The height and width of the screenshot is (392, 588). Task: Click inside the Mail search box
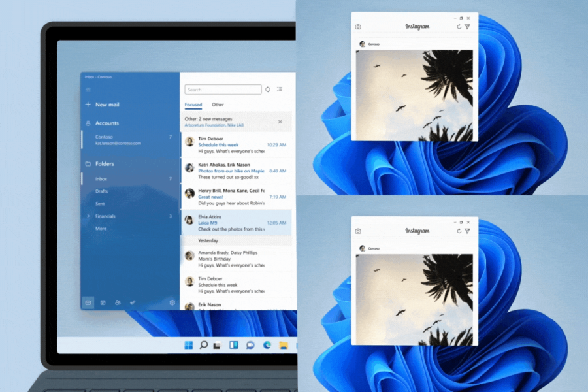pyautogui.click(x=222, y=90)
